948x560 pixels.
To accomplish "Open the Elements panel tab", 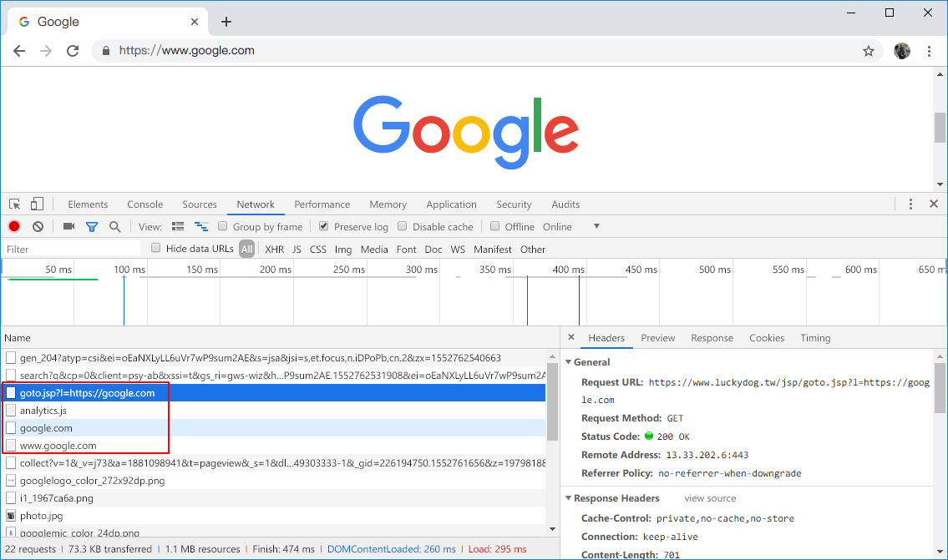I will click(x=88, y=204).
